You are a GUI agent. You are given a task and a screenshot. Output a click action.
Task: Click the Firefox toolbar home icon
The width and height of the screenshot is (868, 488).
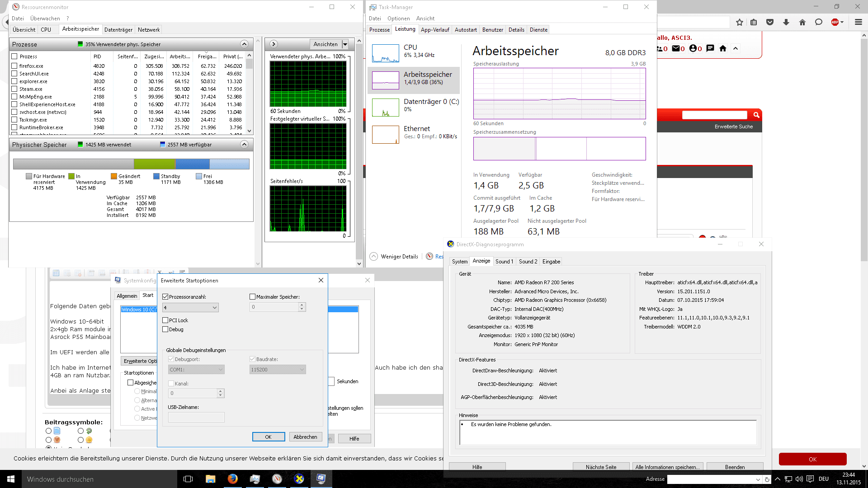tap(802, 22)
